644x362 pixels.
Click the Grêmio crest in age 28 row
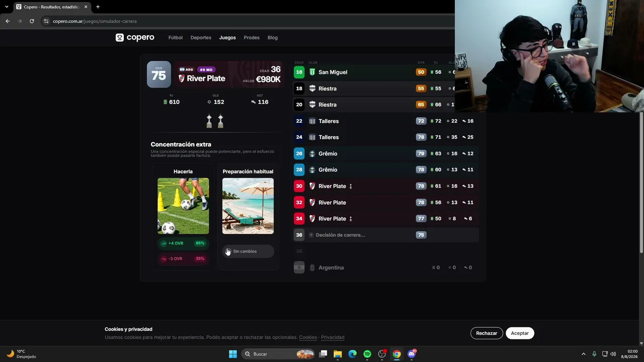(312, 170)
